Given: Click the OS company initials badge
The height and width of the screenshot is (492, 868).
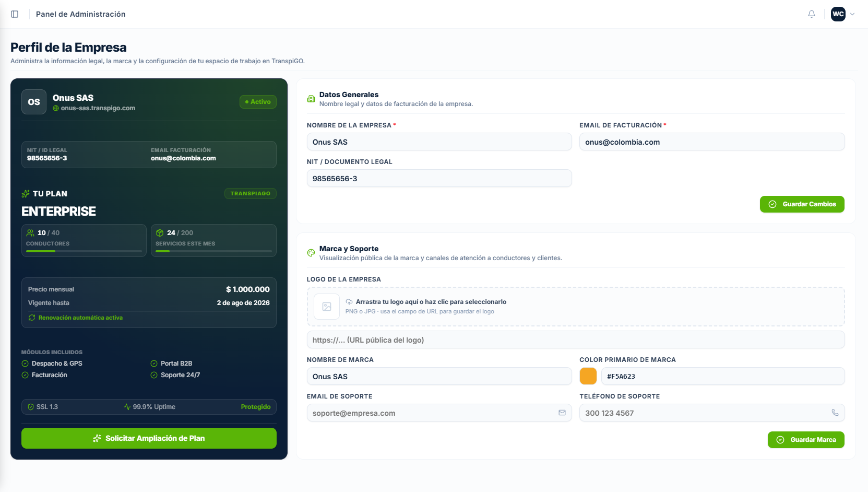Looking at the screenshot, I should pyautogui.click(x=34, y=102).
